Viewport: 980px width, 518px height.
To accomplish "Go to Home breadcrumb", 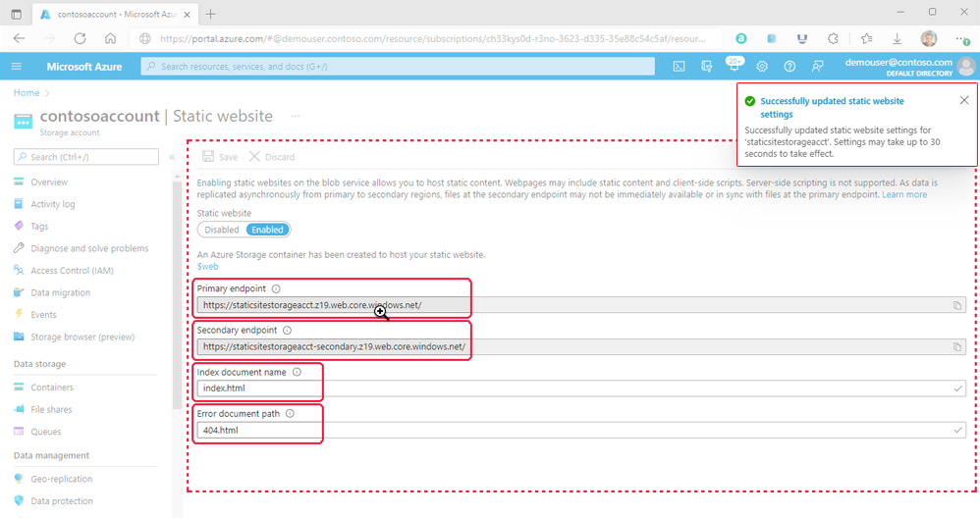I will point(27,92).
